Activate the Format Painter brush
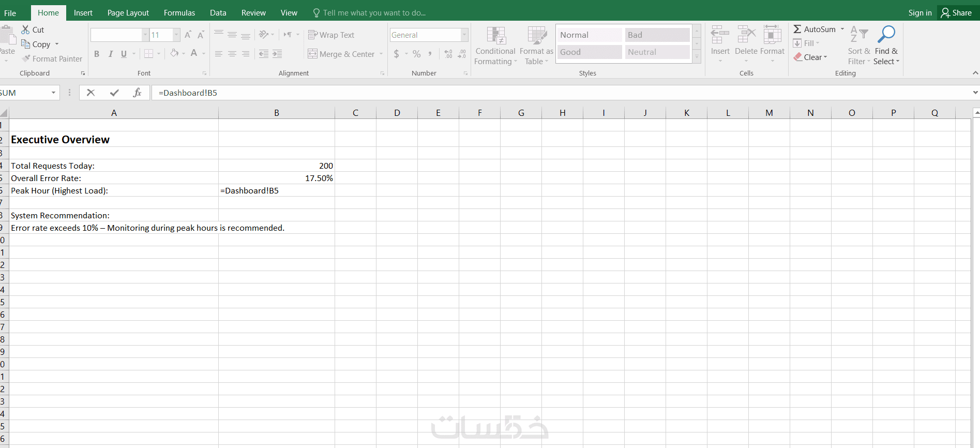This screenshot has width=980, height=448. pyautogui.click(x=26, y=58)
